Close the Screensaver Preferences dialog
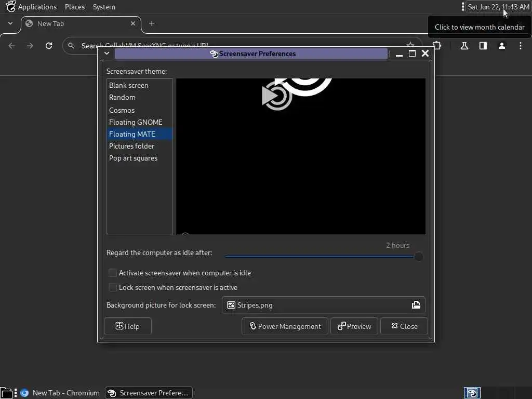 pyautogui.click(x=404, y=326)
